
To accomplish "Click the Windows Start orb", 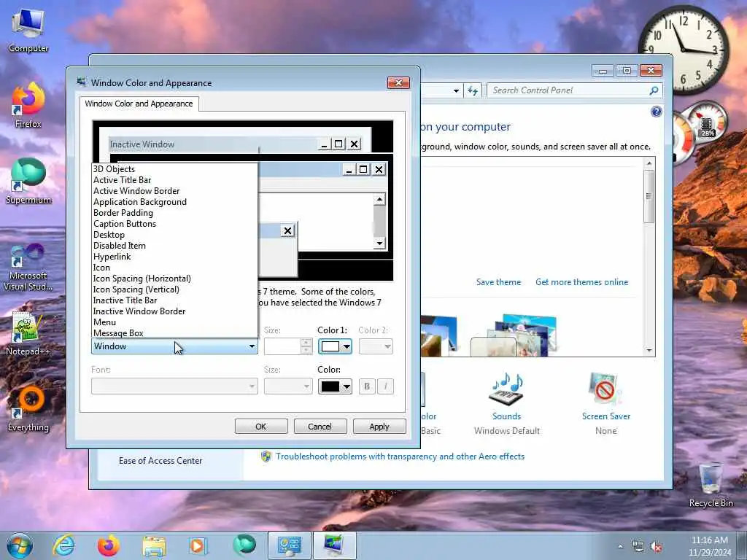I will click(20, 545).
